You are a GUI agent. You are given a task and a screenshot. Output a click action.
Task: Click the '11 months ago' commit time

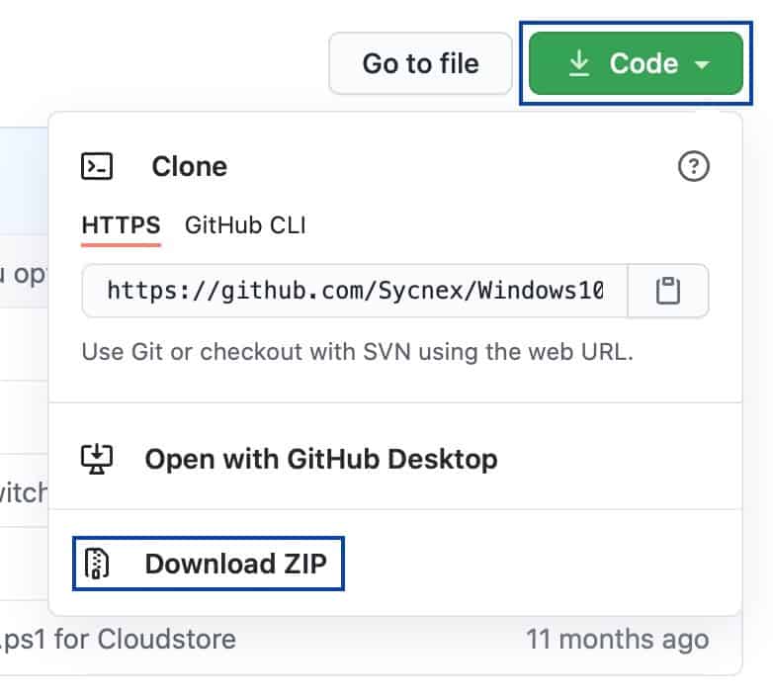point(617,640)
